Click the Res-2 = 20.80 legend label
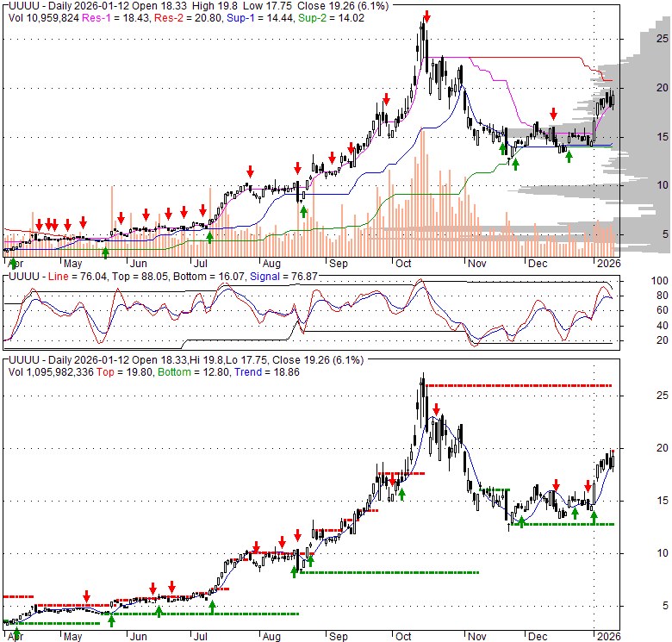Viewport: 672px width, 642px height. point(188,18)
